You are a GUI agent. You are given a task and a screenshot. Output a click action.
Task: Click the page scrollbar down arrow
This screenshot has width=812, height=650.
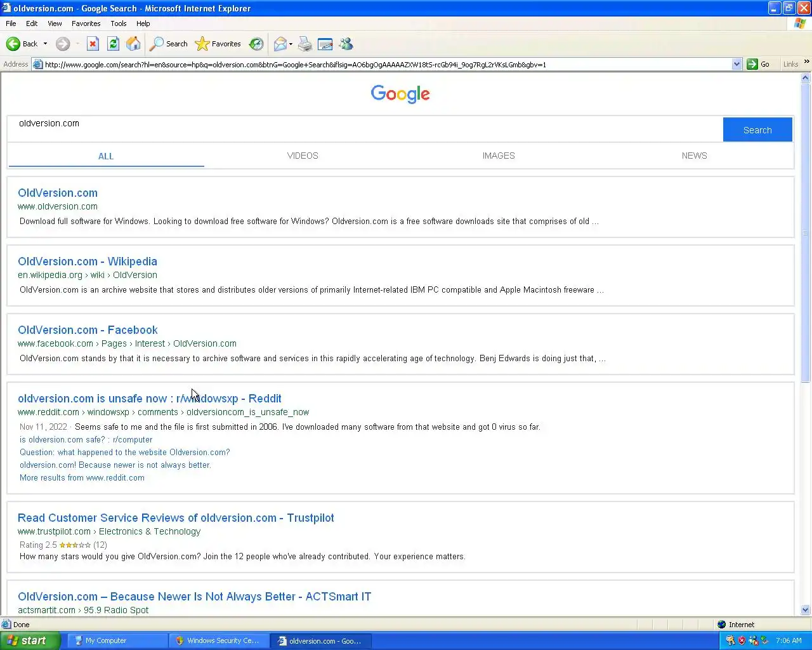coord(806,610)
